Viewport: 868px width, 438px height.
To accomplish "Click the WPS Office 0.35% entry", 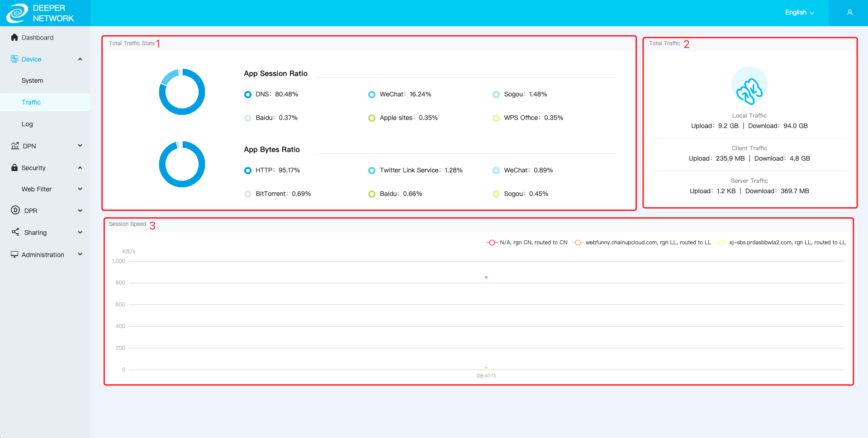I will pos(528,118).
